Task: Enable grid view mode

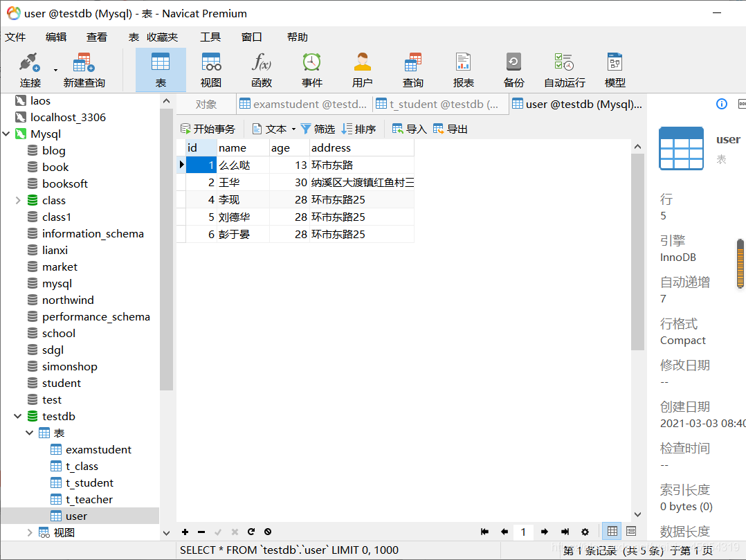Action: pyautogui.click(x=611, y=530)
